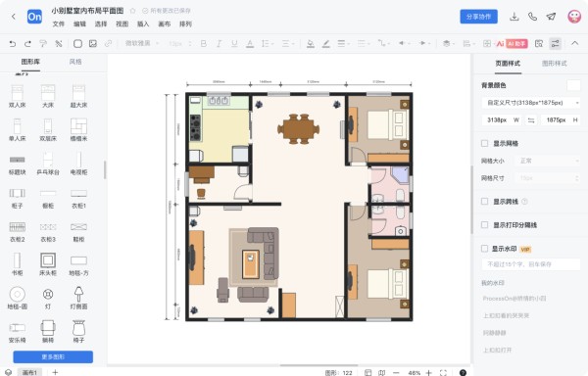Open the line spacing dropdown
The height and width of the screenshot is (376, 588).
pos(267,44)
